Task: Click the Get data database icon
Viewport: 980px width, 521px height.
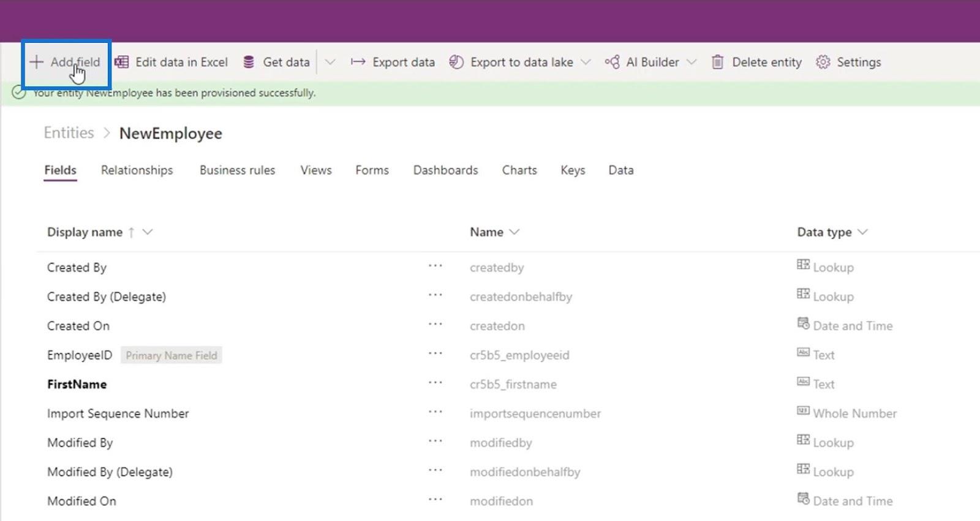Action: pyautogui.click(x=249, y=62)
